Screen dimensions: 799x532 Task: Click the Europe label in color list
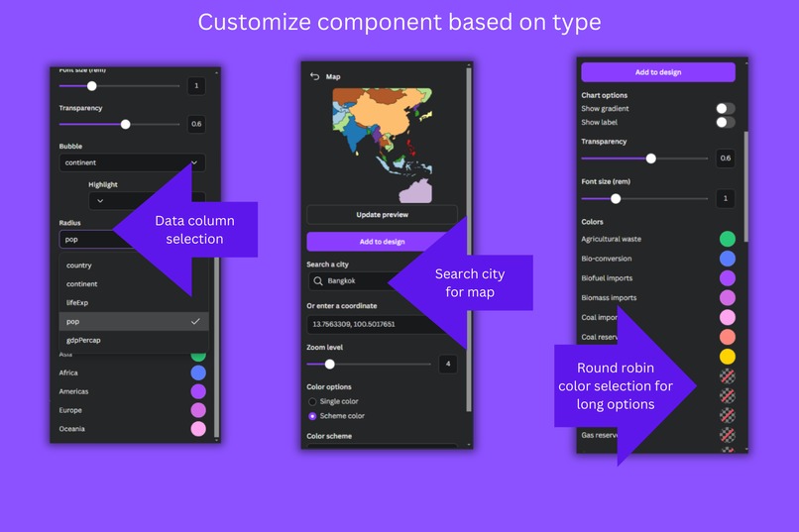tap(70, 410)
